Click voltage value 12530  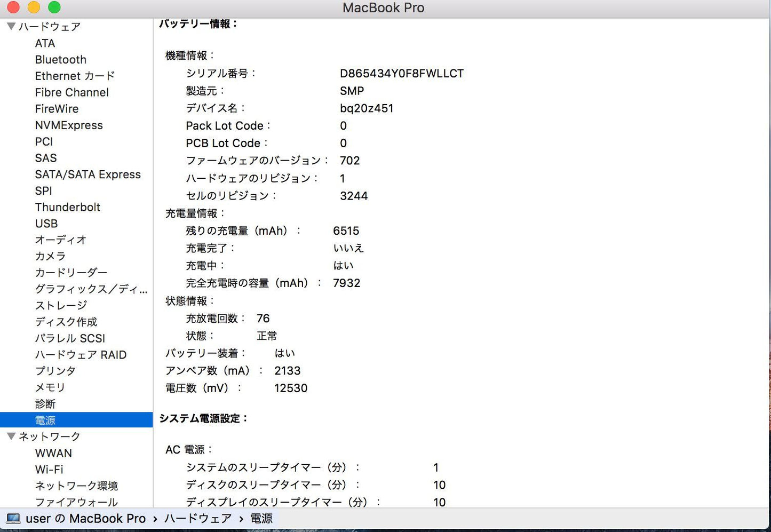(291, 388)
